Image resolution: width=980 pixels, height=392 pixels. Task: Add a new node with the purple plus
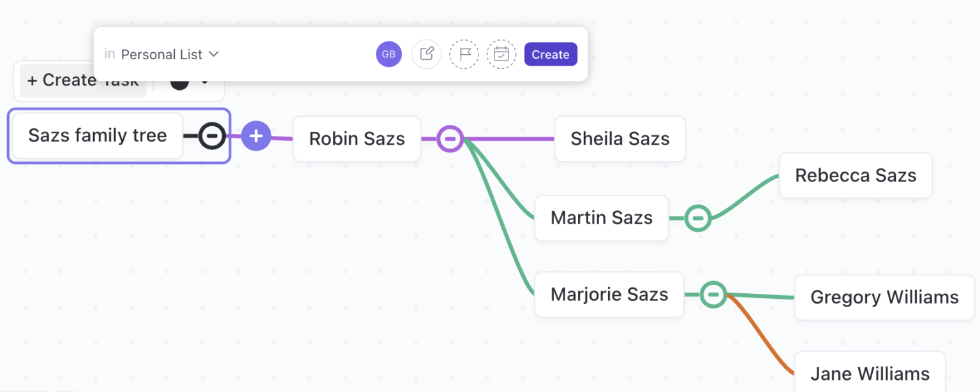(x=256, y=136)
